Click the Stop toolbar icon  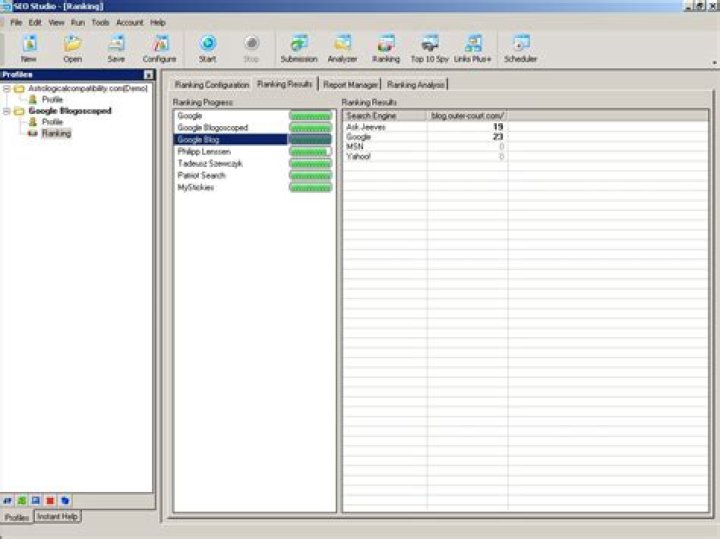(251, 48)
